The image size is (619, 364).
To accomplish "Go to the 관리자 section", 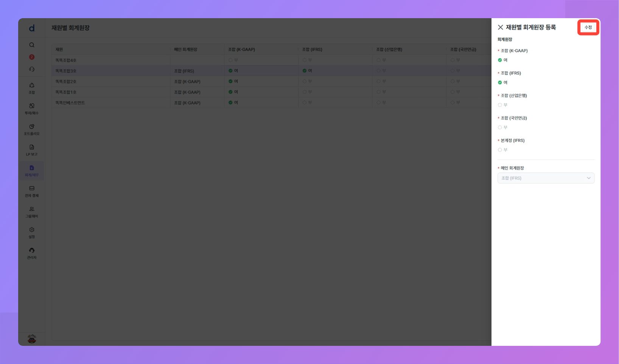I will (32, 254).
